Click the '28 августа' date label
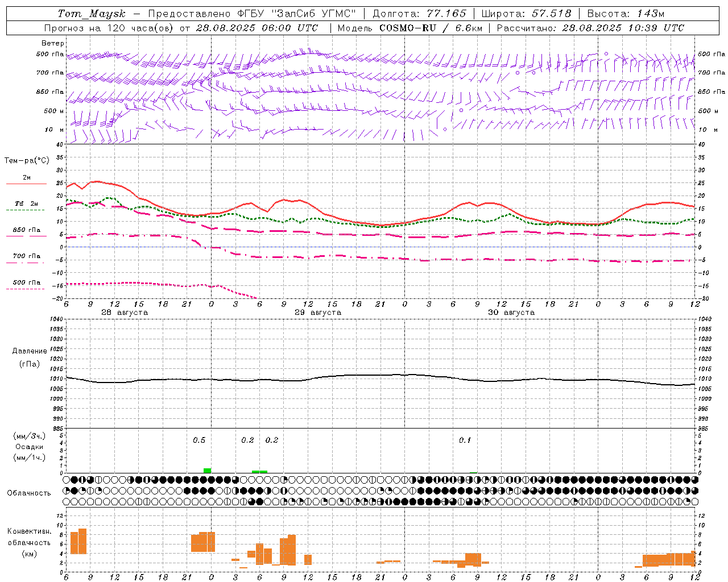Image resolution: width=728 pixels, height=582 pixels. coord(125,313)
